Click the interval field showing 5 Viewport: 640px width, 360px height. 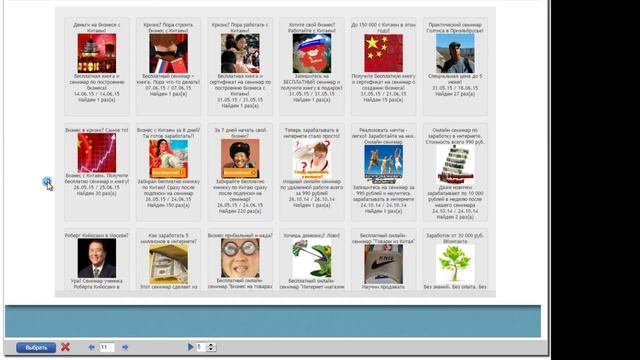[201, 347]
